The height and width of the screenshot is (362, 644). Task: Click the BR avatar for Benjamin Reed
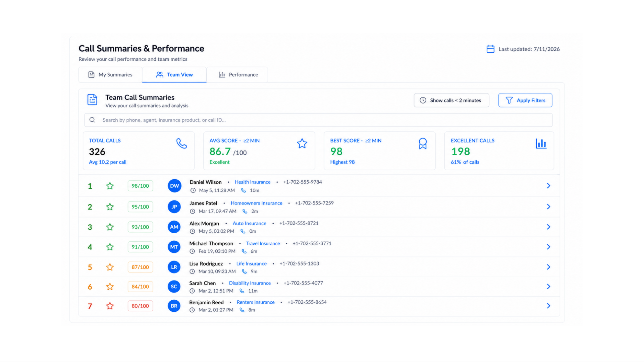click(174, 306)
